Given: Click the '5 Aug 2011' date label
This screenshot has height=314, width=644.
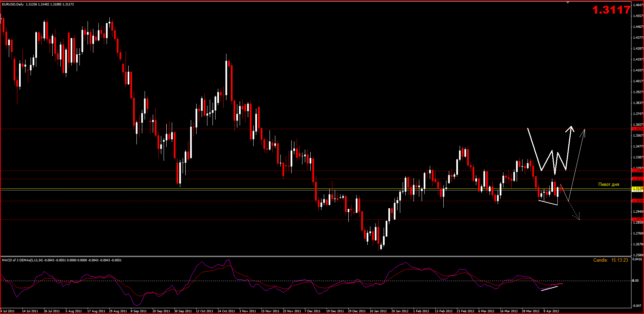Looking at the screenshot, I should pos(74,311).
